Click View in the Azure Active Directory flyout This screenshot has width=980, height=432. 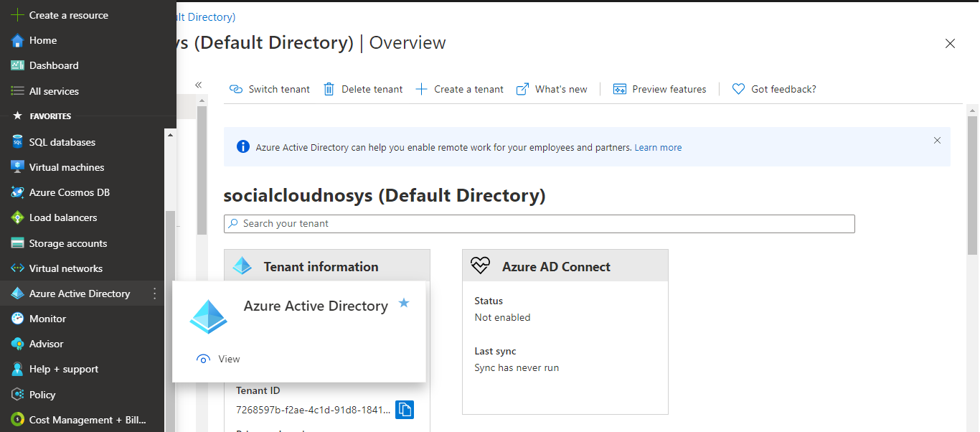click(x=219, y=359)
